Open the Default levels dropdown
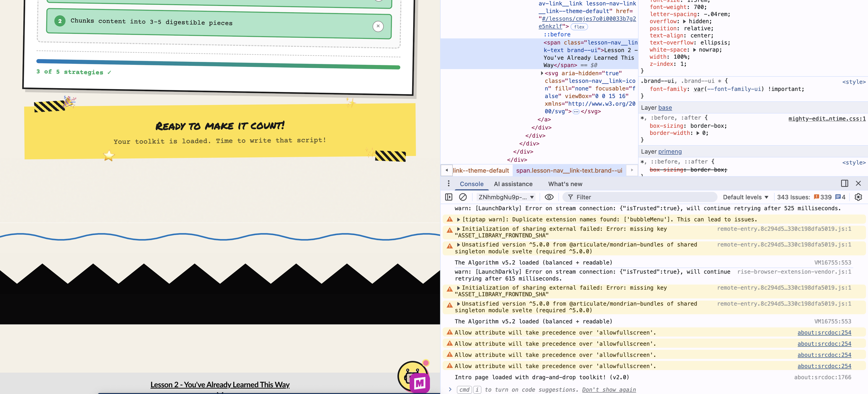The height and width of the screenshot is (394, 868). click(745, 197)
